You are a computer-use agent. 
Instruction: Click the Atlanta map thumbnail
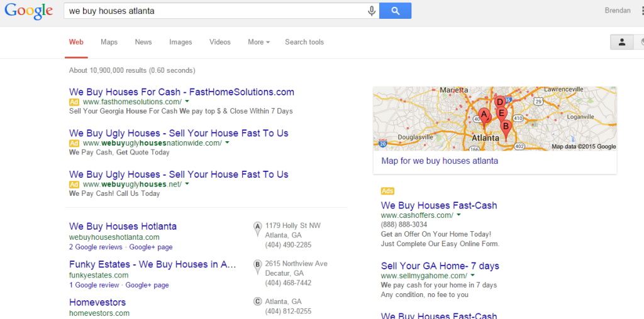pyautogui.click(x=495, y=119)
